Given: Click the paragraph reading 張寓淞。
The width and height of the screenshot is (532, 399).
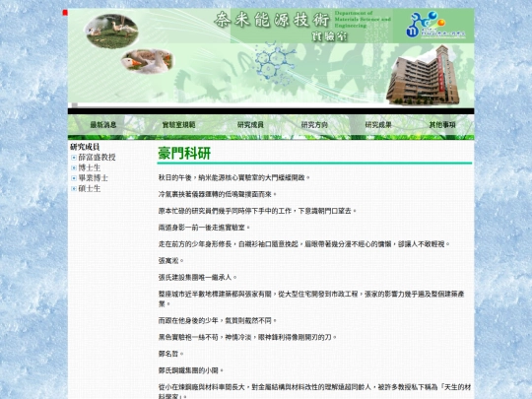Looking at the screenshot, I should [171, 260].
